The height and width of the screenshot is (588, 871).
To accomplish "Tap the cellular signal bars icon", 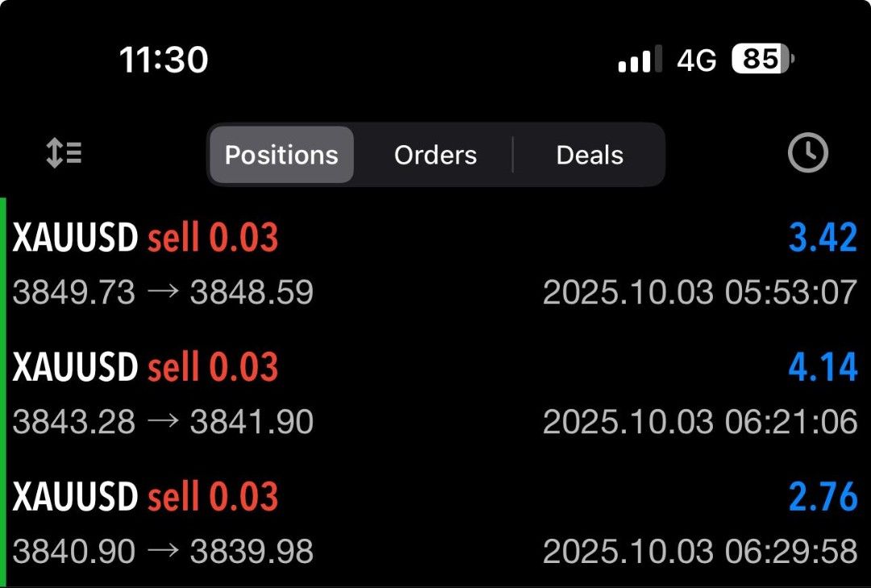I will click(x=636, y=59).
